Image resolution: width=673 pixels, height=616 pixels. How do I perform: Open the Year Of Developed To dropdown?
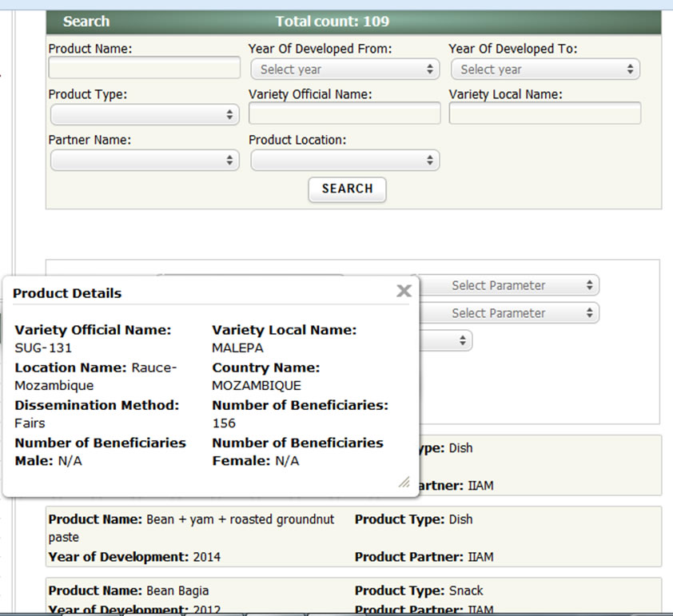pyautogui.click(x=544, y=70)
